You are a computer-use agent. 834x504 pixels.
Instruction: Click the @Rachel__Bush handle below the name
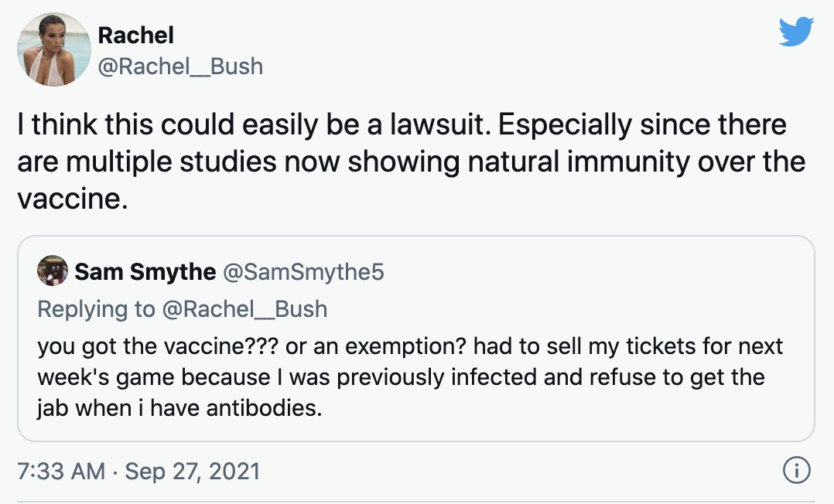click(180, 66)
